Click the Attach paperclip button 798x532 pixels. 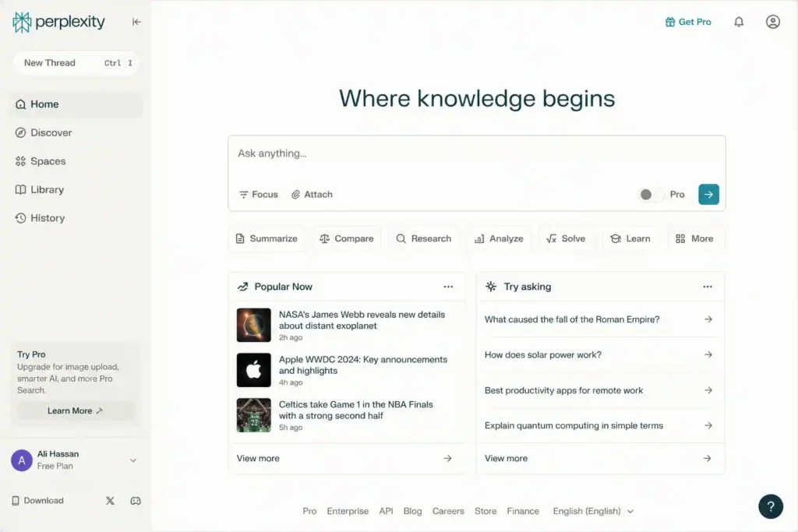point(312,195)
